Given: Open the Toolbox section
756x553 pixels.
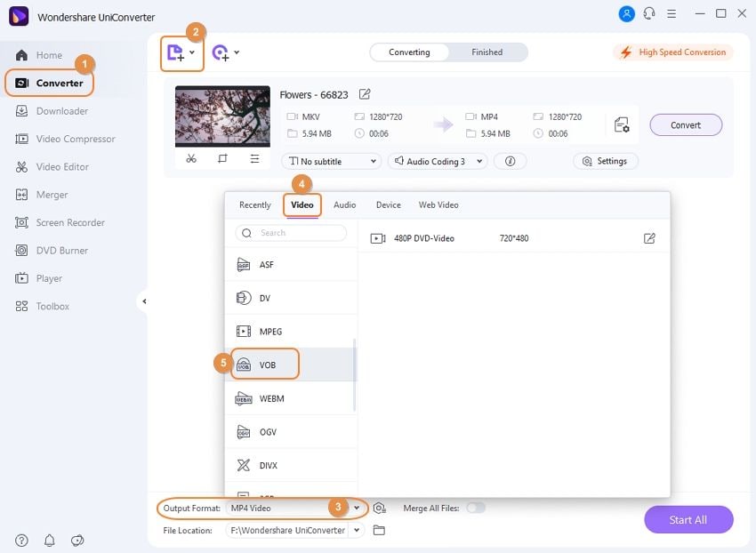Looking at the screenshot, I should tap(42, 307).
